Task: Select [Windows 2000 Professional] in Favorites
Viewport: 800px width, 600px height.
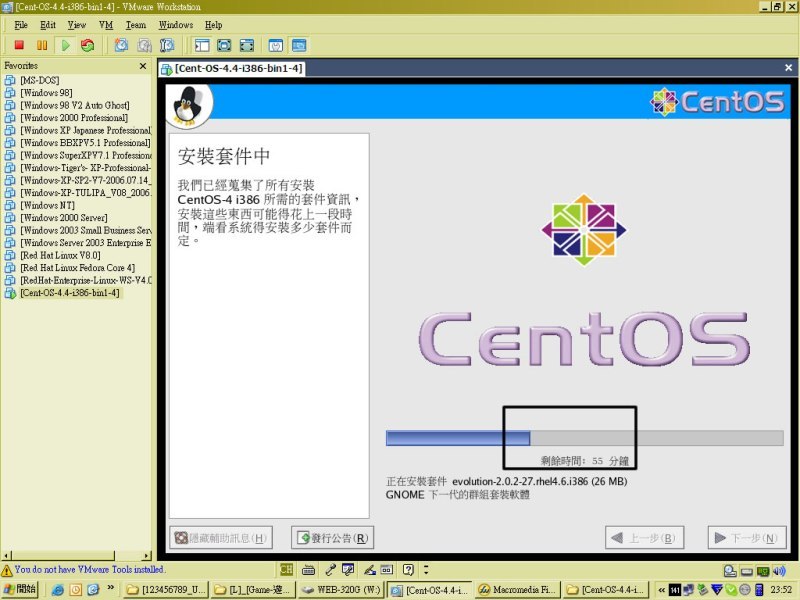Action: [74, 118]
